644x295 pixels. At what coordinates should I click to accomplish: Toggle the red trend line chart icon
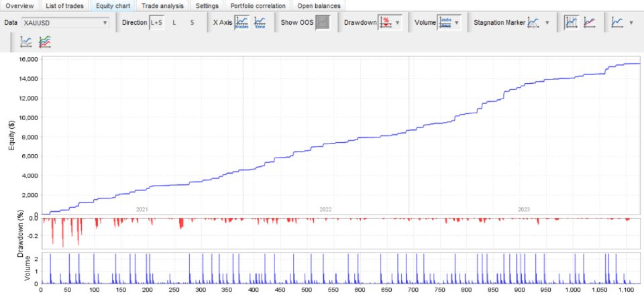(590, 23)
